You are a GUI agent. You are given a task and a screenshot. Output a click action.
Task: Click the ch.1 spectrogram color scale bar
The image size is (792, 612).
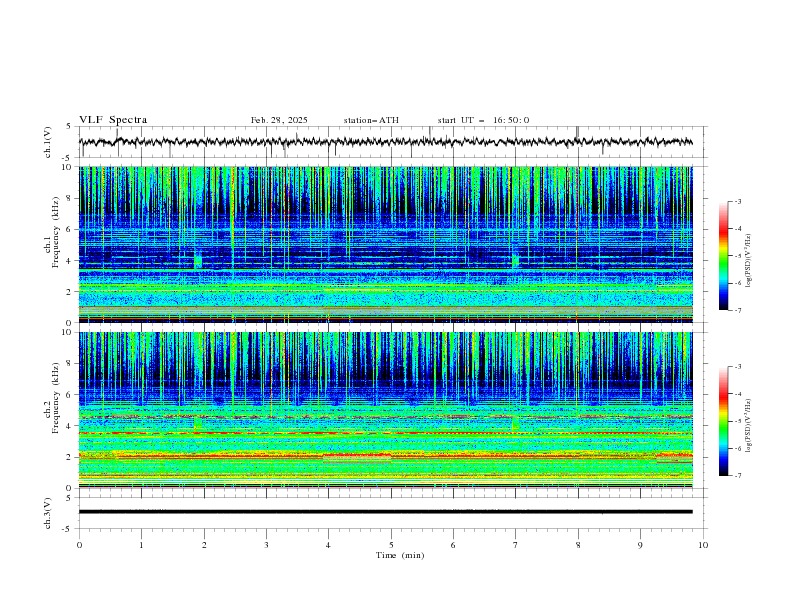tap(723, 256)
